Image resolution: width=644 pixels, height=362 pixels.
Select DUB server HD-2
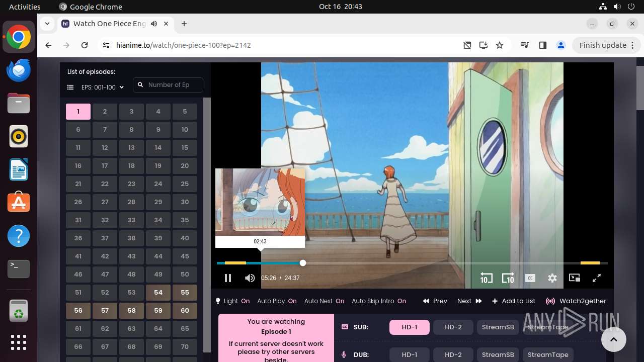pyautogui.click(x=453, y=354)
